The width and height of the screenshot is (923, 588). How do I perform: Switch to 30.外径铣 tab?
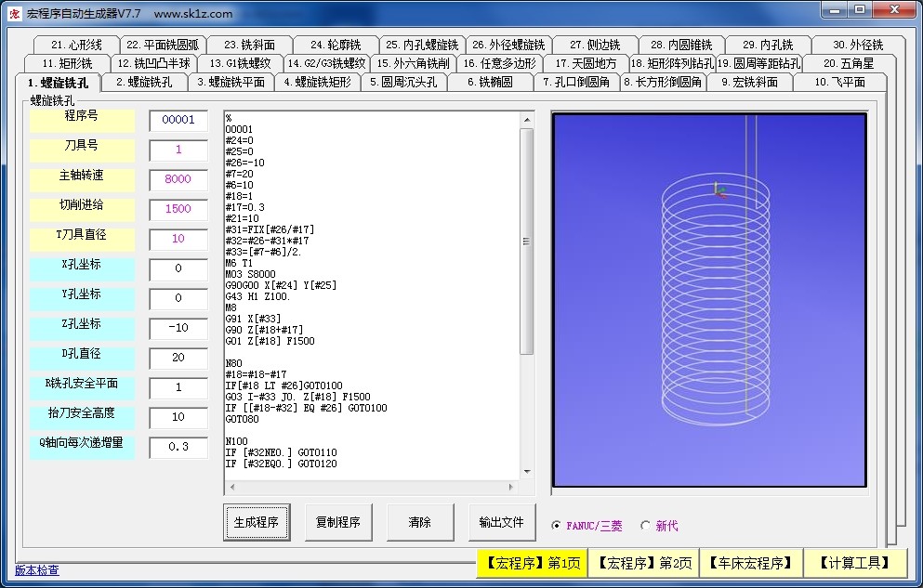(857, 45)
